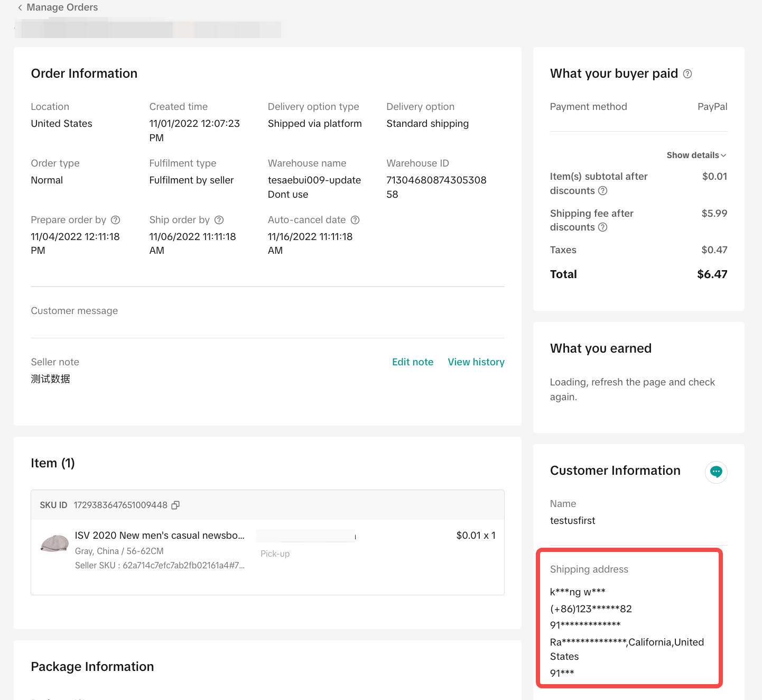Image resolution: width=762 pixels, height=700 pixels.
Task: Click help icon next to What your buyer paid
Action: (687, 74)
